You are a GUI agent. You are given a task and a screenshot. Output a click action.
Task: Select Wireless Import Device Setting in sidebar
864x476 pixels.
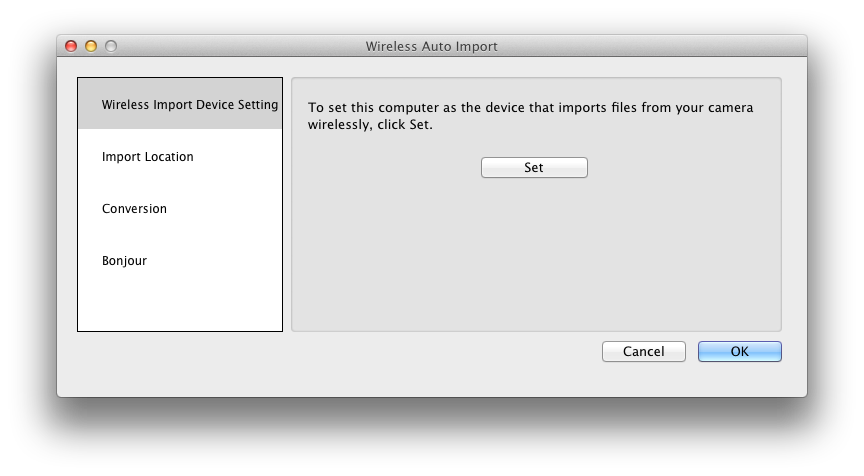[x=180, y=104]
